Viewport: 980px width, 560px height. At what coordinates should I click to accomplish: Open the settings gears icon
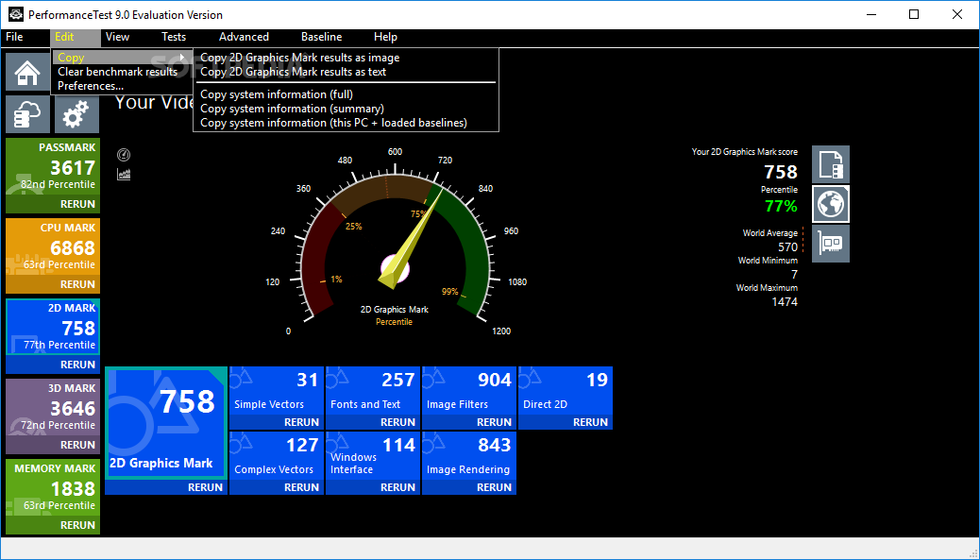point(76,114)
